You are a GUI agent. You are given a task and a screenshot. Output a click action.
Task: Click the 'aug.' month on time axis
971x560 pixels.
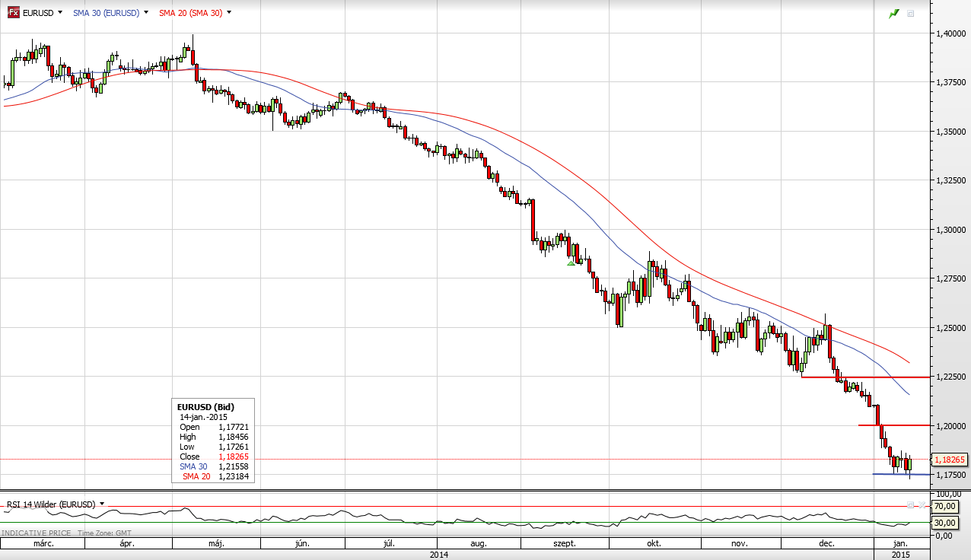(478, 544)
